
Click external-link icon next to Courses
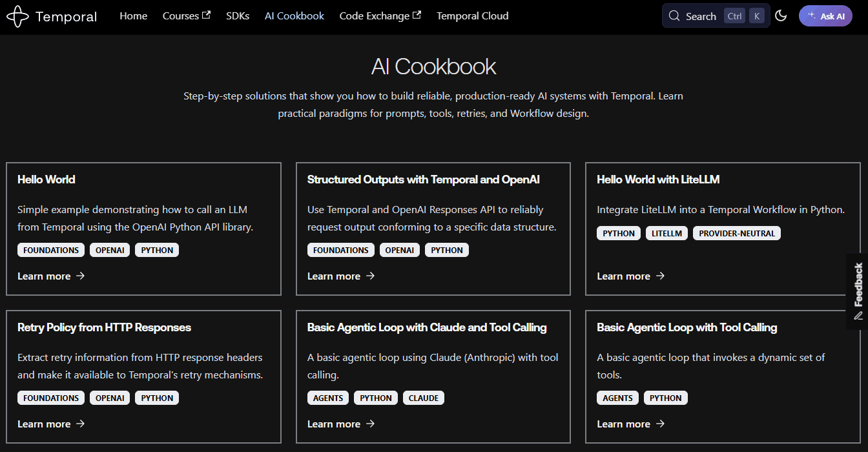(x=206, y=15)
